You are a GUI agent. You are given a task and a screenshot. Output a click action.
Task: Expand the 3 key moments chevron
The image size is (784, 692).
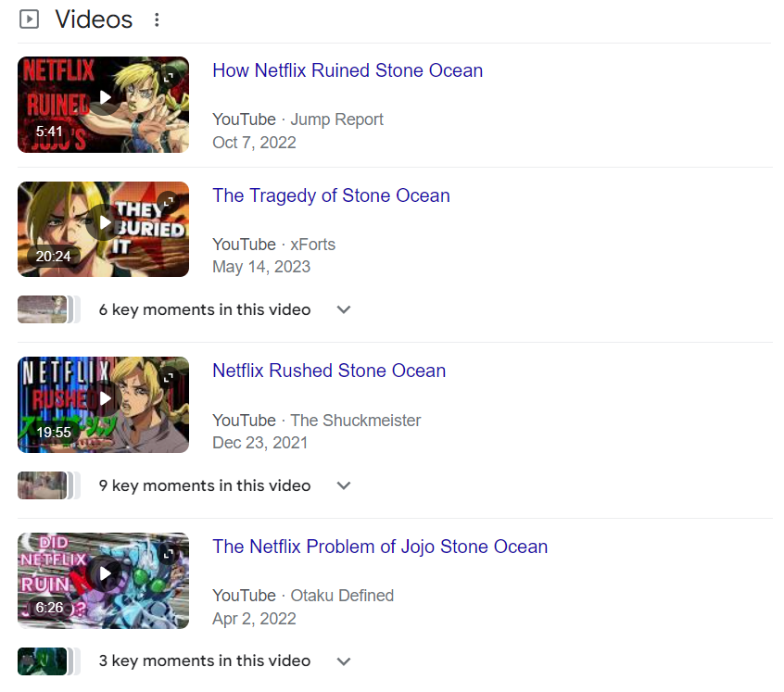pyautogui.click(x=344, y=661)
